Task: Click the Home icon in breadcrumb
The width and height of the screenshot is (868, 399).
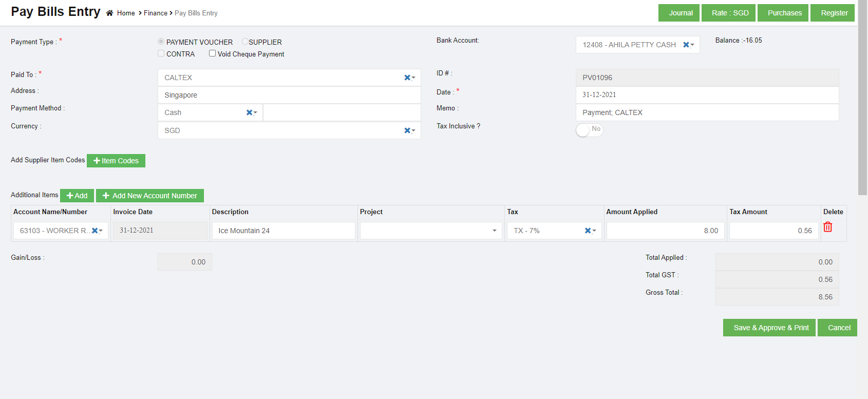Action: pos(109,13)
